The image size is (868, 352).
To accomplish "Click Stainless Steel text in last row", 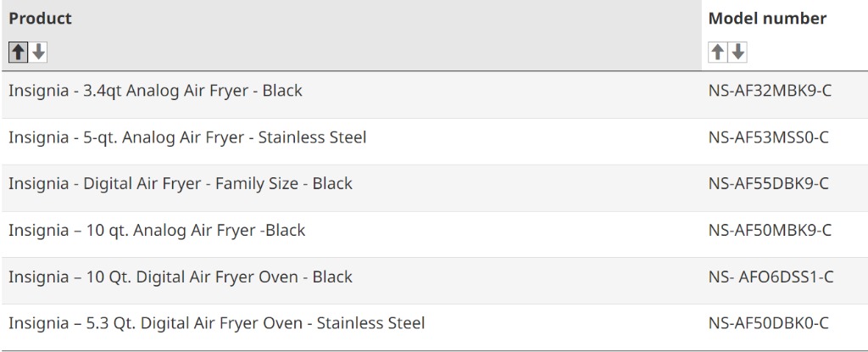I will 370,322.
